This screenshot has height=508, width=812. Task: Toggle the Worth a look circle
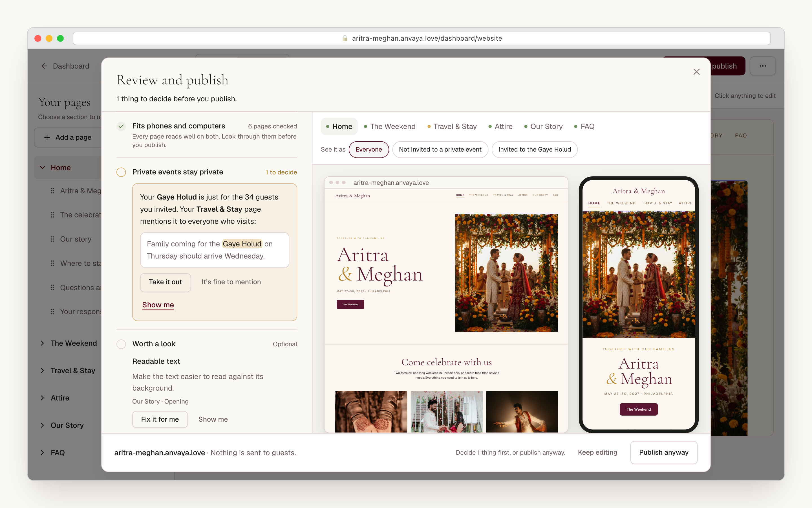point(121,344)
